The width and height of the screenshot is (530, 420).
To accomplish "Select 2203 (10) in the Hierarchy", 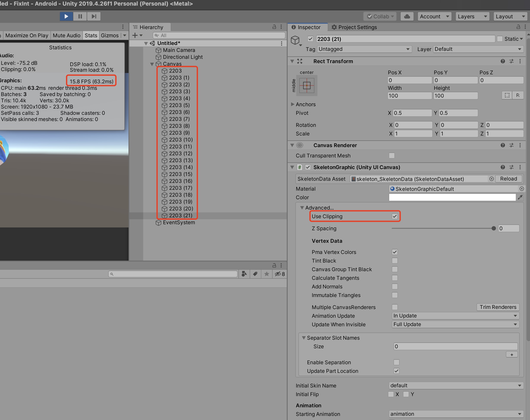I will tap(180, 140).
